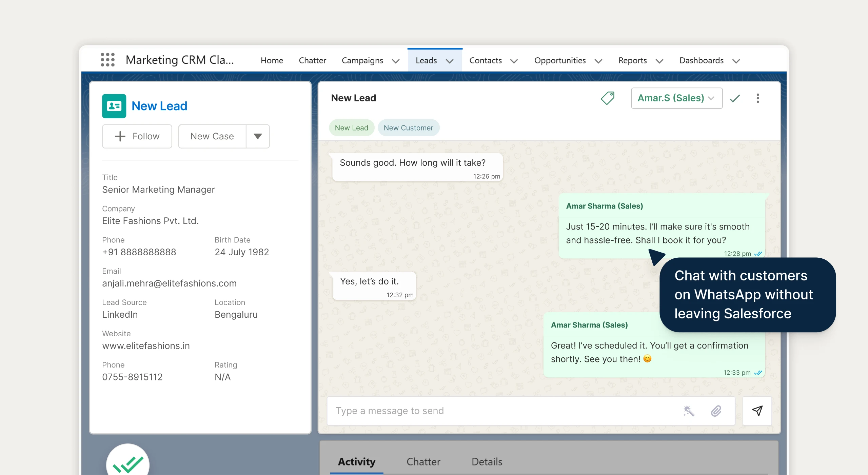The height and width of the screenshot is (475, 868).
Task: Click plus icon on Follow button
Action: pyautogui.click(x=120, y=136)
